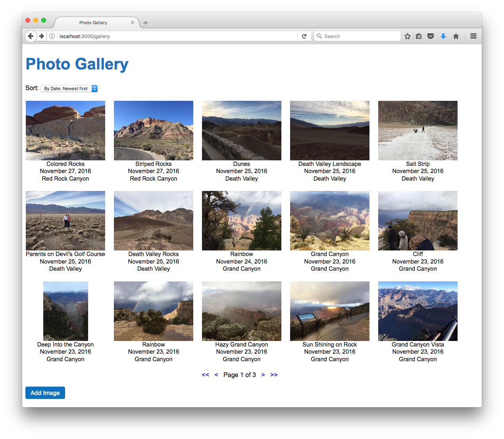Click the "Grand Canyon Vista" caption title
This screenshot has width=504, height=439.
[418, 345]
